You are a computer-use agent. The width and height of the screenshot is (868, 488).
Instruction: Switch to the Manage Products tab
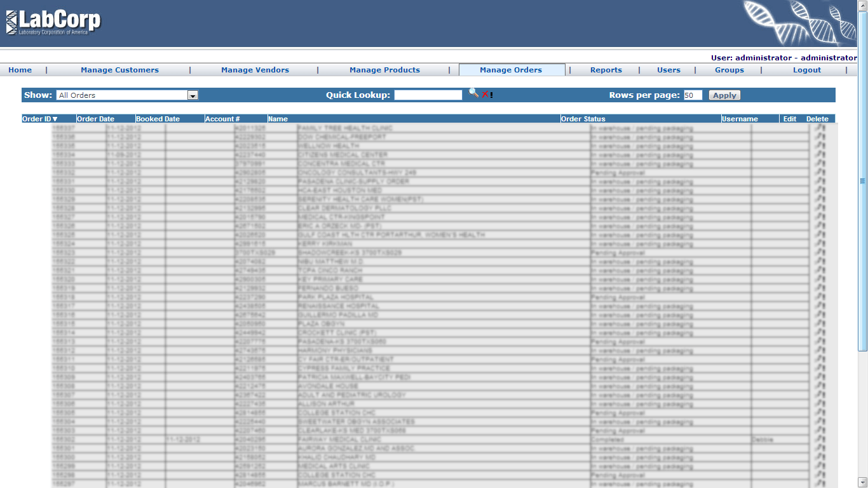[x=384, y=70]
